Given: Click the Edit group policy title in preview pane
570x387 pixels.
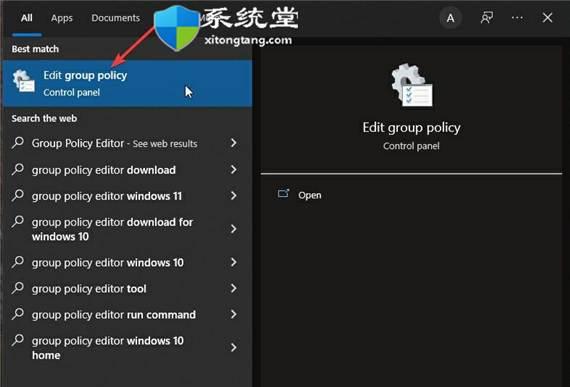Looking at the screenshot, I should pos(412,128).
